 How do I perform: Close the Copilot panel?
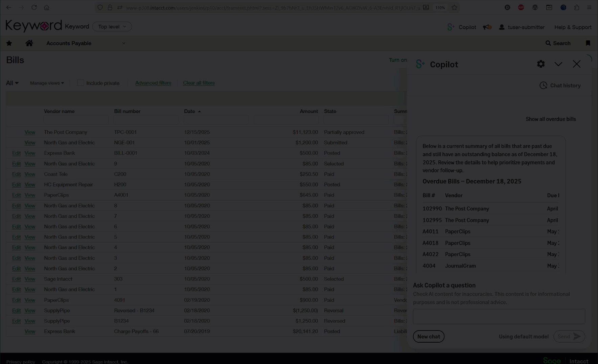point(576,64)
